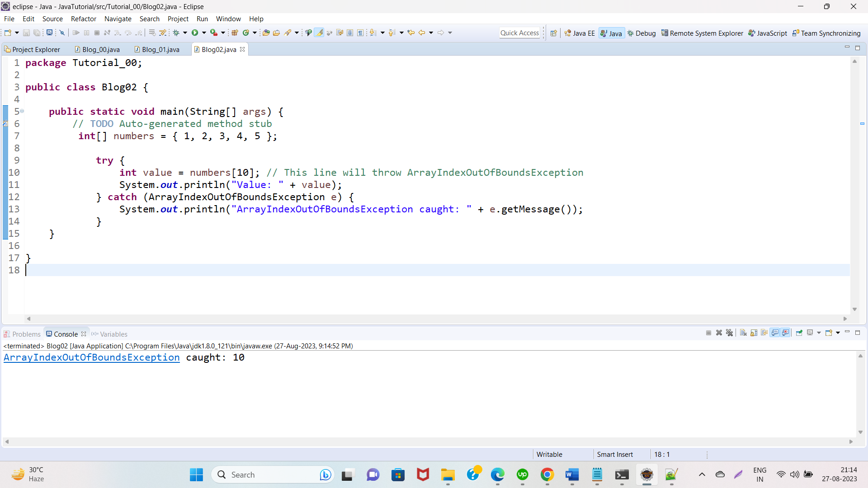The height and width of the screenshot is (488, 868).
Task: Toggle Pin Console
Action: tap(799, 333)
